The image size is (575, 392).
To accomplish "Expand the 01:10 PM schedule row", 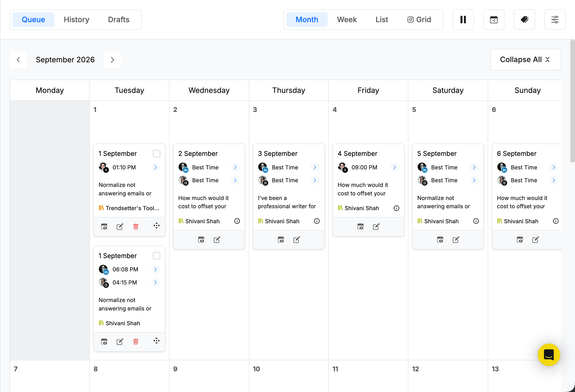I will pyautogui.click(x=155, y=167).
